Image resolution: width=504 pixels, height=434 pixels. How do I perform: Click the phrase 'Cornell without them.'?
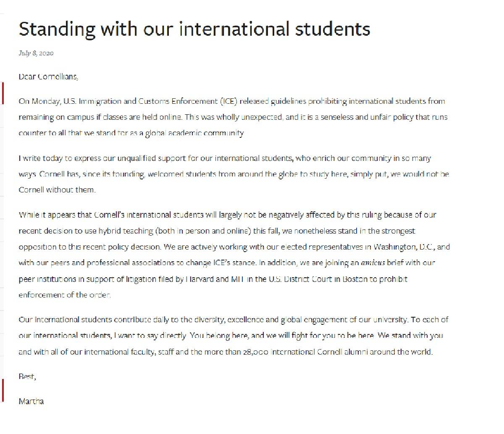click(x=57, y=189)
